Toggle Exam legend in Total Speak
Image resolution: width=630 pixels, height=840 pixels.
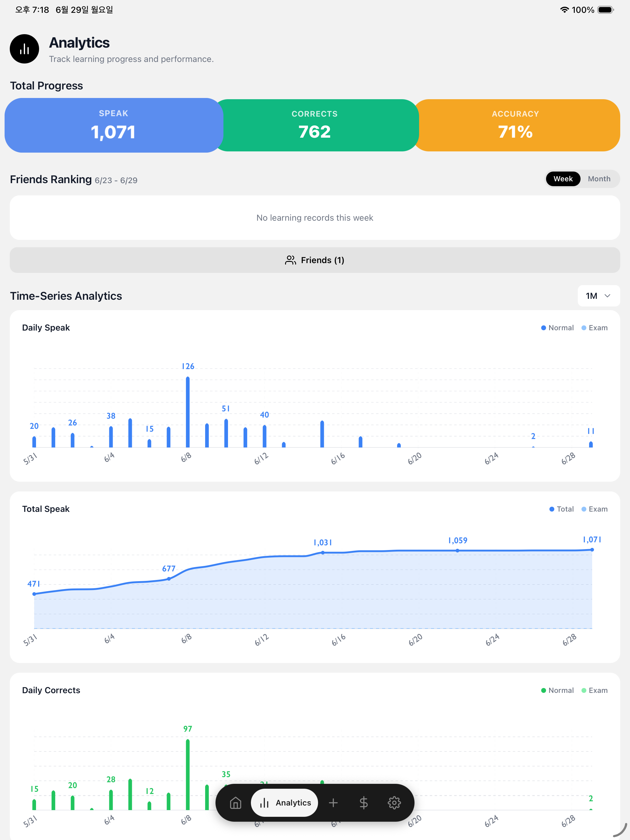tap(594, 509)
